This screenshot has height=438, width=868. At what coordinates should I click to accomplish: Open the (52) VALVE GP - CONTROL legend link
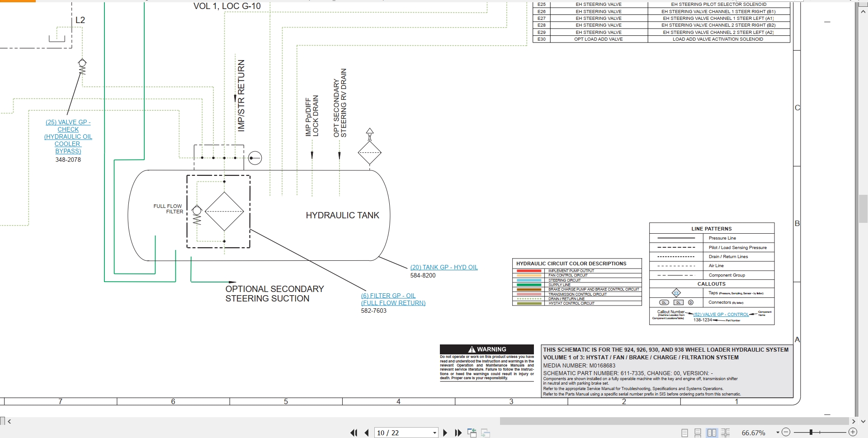[x=721, y=315]
